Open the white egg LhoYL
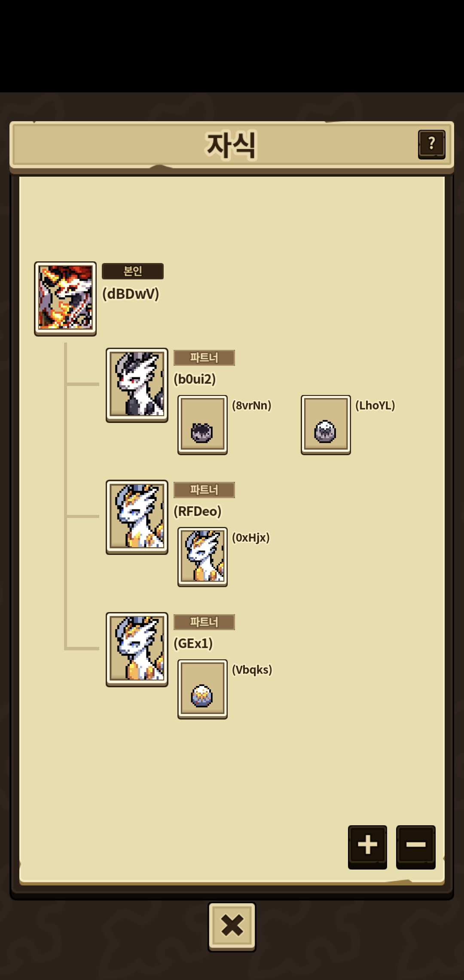The image size is (464, 980). click(x=326, y=425)
